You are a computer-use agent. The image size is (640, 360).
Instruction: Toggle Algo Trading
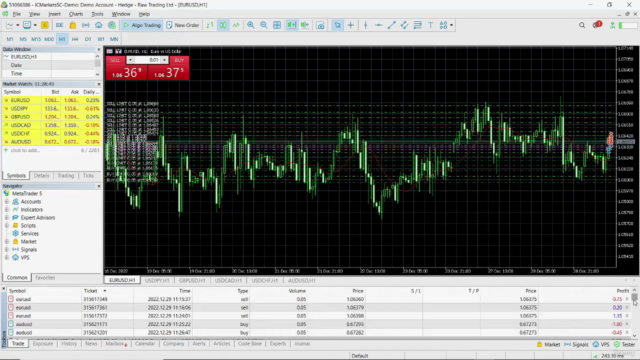[x=142, y=25]
